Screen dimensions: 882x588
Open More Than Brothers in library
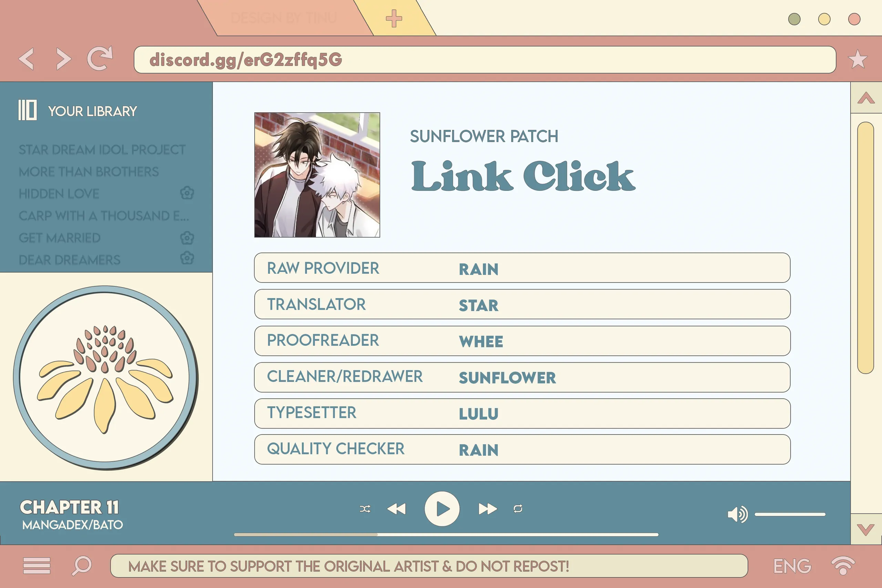(89, 172)
